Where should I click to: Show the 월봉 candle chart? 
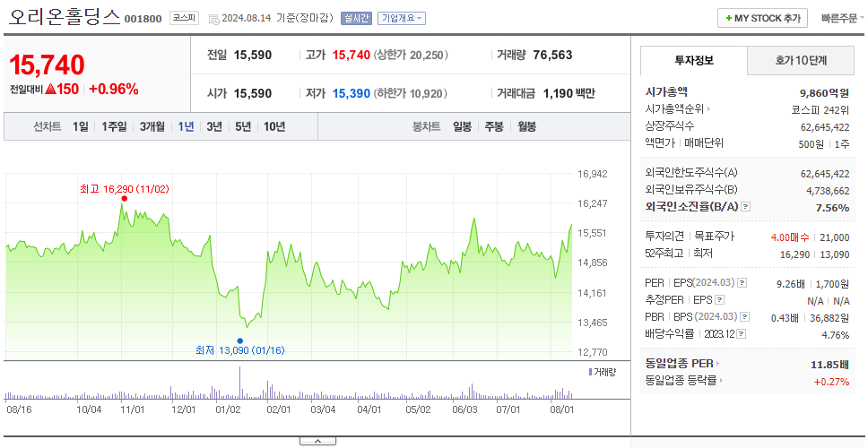pyautogui.click(x=527, y=126)
